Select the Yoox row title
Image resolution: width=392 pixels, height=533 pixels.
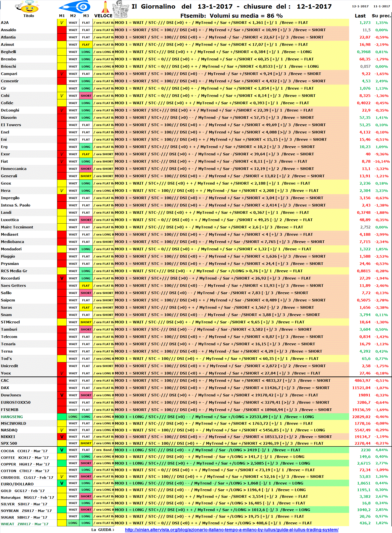(6, 373)
